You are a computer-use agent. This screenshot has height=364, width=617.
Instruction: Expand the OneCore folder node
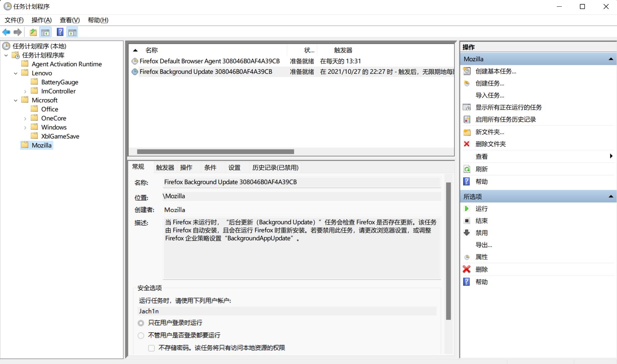pos(25,118)
